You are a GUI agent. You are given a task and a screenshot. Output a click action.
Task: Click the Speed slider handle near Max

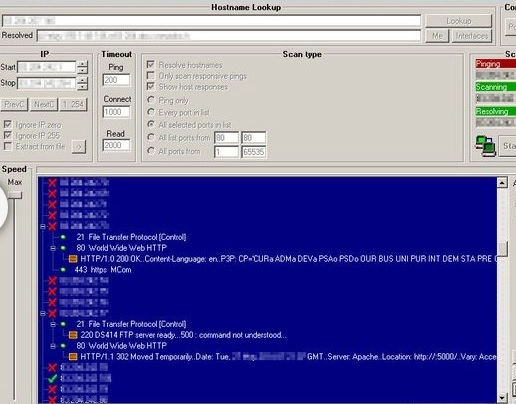(15, 195)
